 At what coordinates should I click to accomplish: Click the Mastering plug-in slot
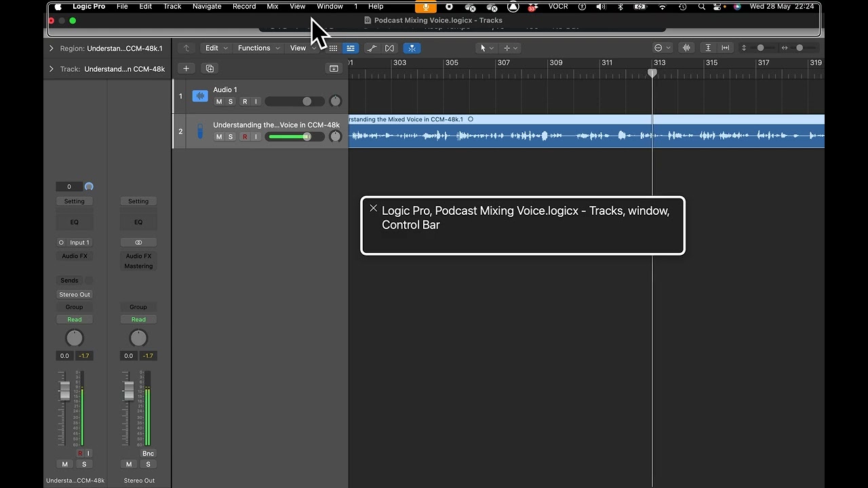pos(138,266)
